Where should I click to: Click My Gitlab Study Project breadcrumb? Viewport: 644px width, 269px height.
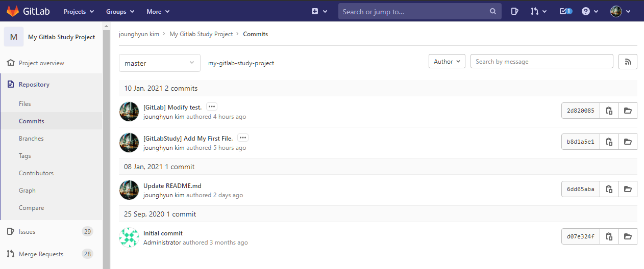201,34
